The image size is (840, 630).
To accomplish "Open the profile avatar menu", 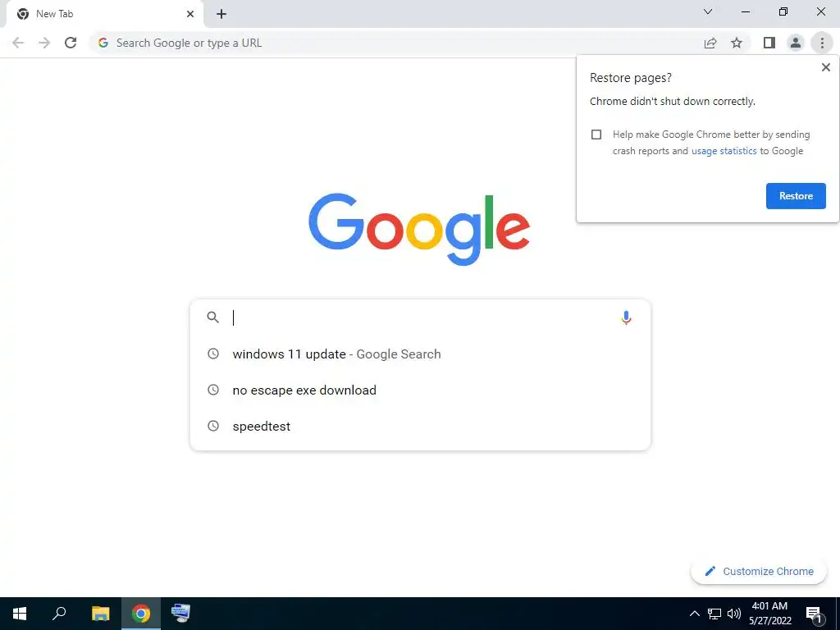I will (796, 43).
